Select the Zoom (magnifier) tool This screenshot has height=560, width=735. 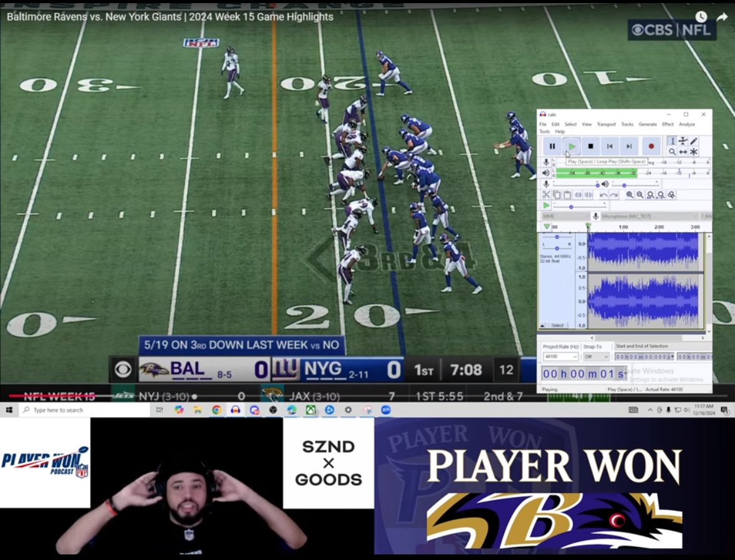tap(672, 152)
